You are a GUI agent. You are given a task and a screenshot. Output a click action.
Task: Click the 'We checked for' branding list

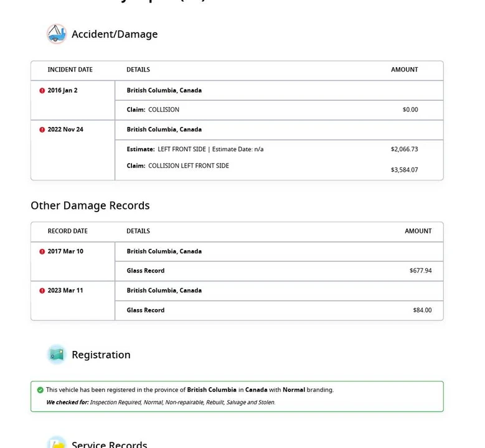click(x=161, y=402)
